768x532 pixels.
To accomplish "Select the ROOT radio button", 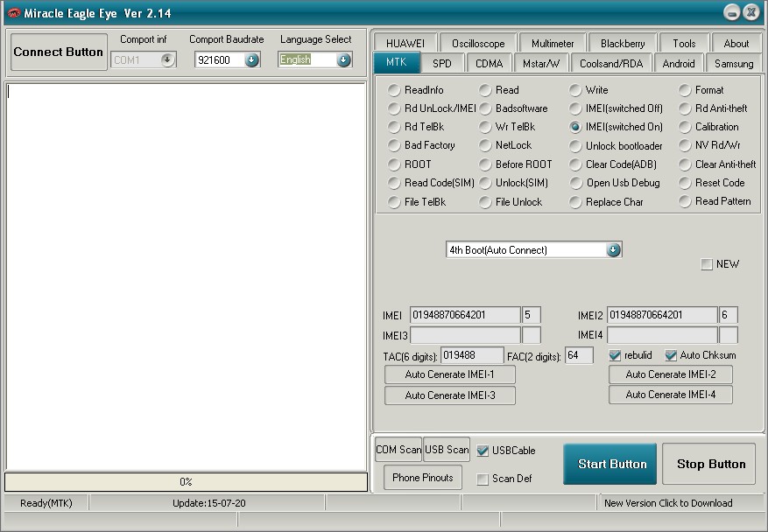I will (x=410, y=164).
